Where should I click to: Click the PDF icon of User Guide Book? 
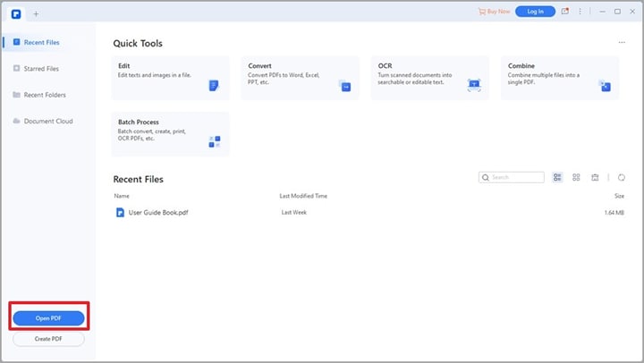(120, 213)
